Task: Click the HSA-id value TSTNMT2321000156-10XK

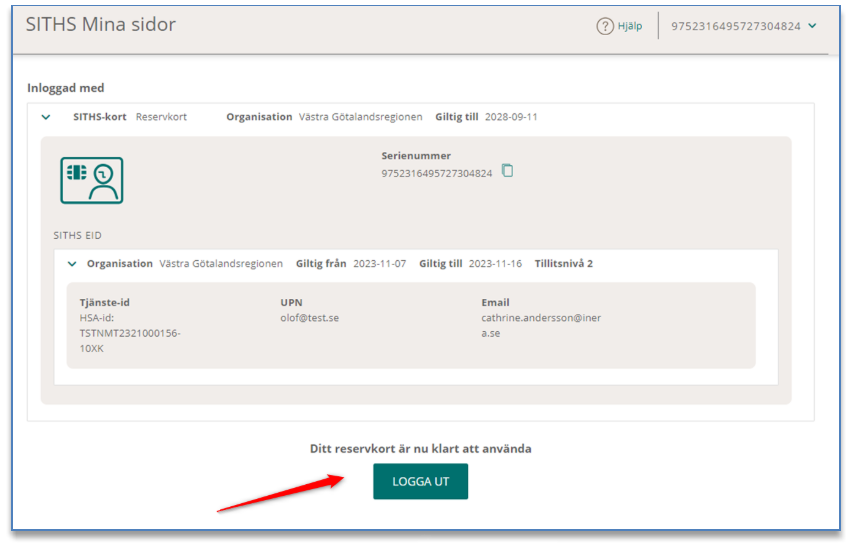Action: 129,333
